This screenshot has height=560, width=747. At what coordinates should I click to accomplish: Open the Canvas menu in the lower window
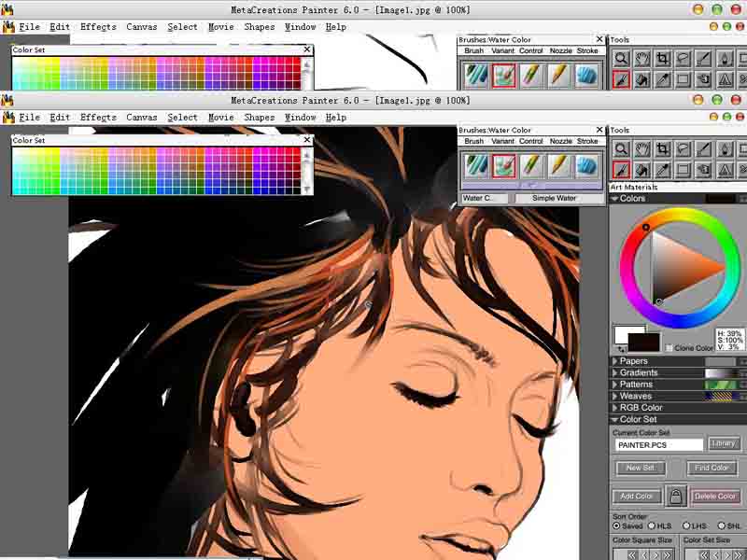point(142,118)
